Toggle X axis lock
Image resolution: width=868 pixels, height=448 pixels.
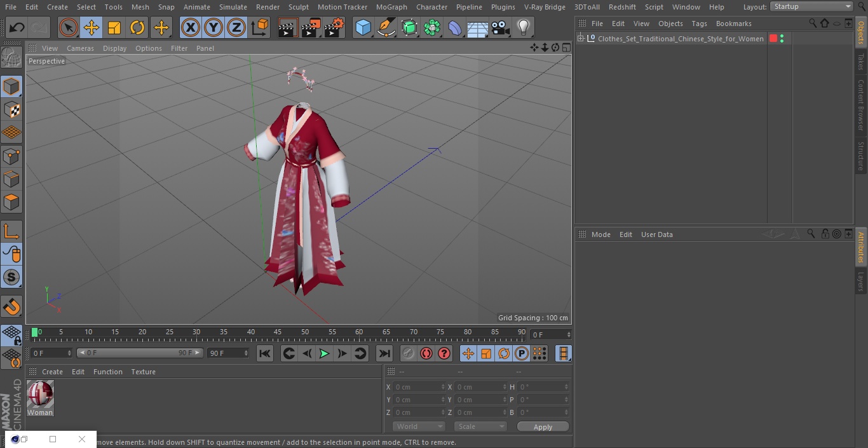pos(190,27)
